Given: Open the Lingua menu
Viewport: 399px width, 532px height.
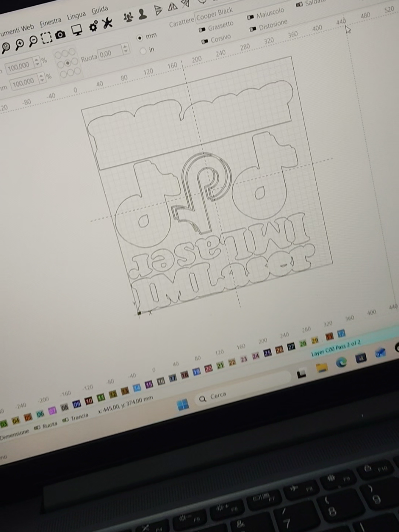Looking at the screenshot, I should point(76,16).
